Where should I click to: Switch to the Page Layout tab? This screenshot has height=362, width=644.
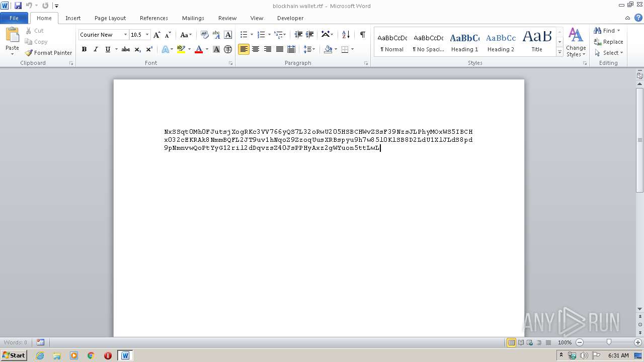(110, 18)
